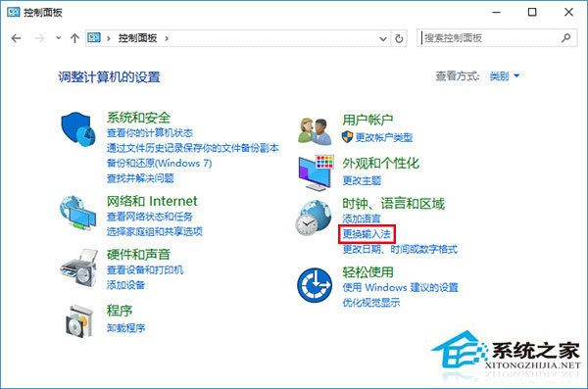This screenshot has height=389, width=588.
Task: Open 查看网络状态和任务 link
Action: [150, 217]
